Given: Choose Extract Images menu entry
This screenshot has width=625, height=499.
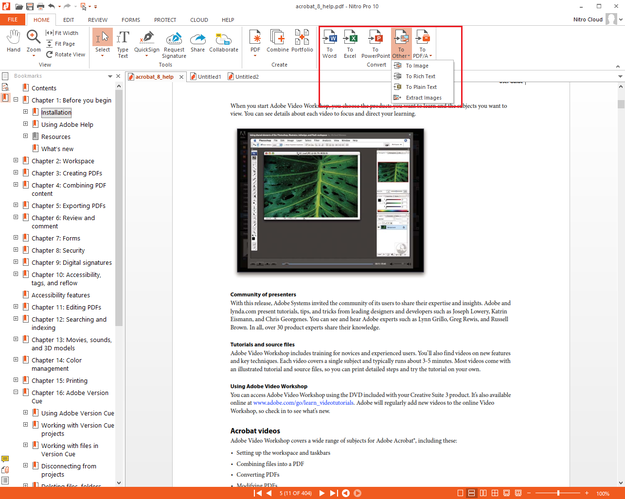Looking at the screenshot, I should (x=423, y=98).
